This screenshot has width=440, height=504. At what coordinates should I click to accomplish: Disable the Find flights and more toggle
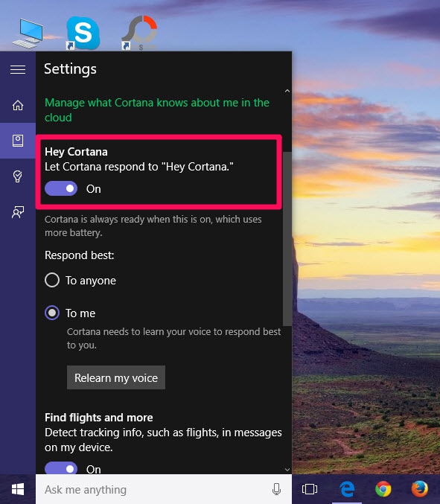(61, 468)
